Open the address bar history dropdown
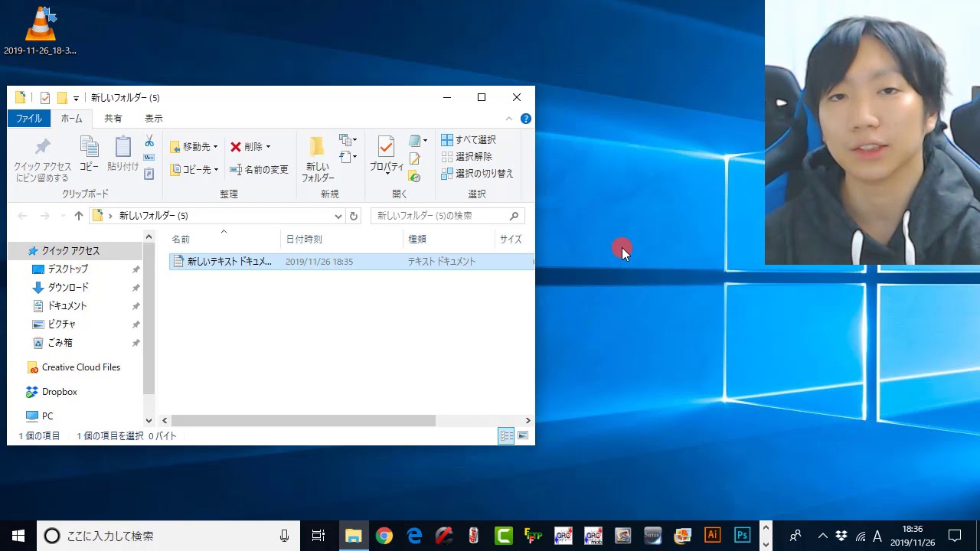The image size is (980, 551). tap(338, 216)
